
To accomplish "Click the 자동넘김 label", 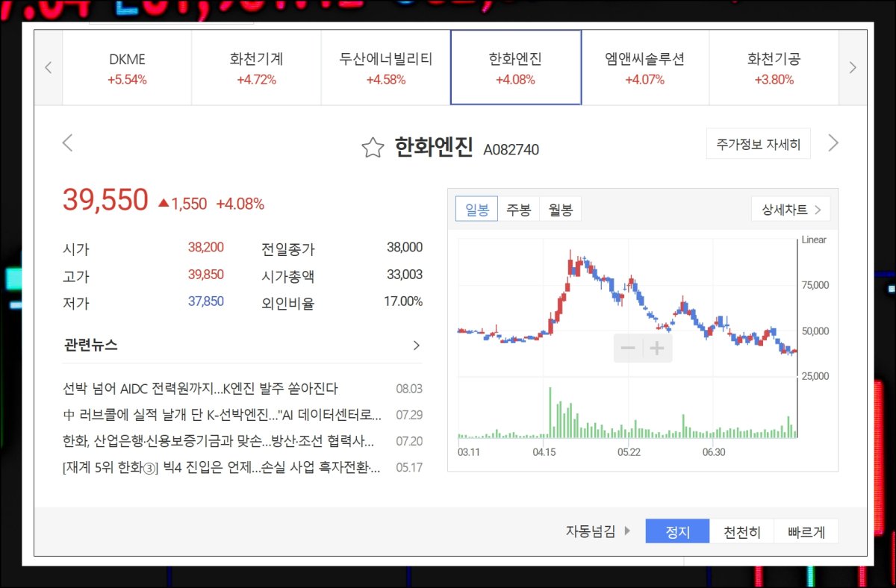I will pos(591,532).
